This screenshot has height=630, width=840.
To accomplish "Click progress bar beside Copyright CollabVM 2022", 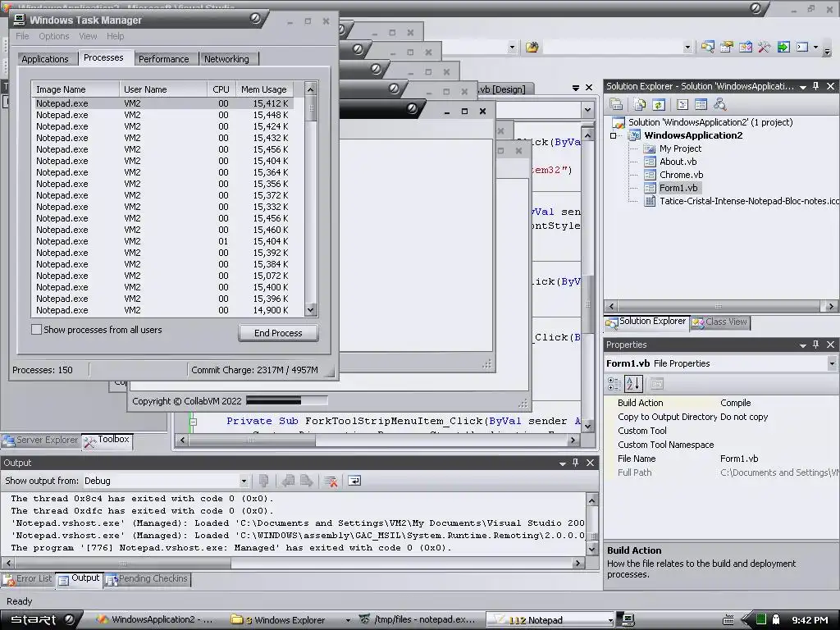I will [286, 400].
